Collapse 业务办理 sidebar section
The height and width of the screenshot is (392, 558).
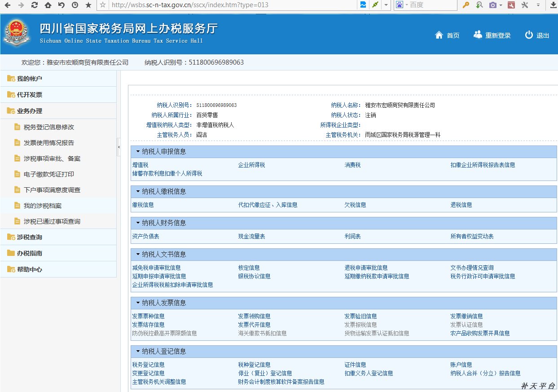tap(58, 111)
